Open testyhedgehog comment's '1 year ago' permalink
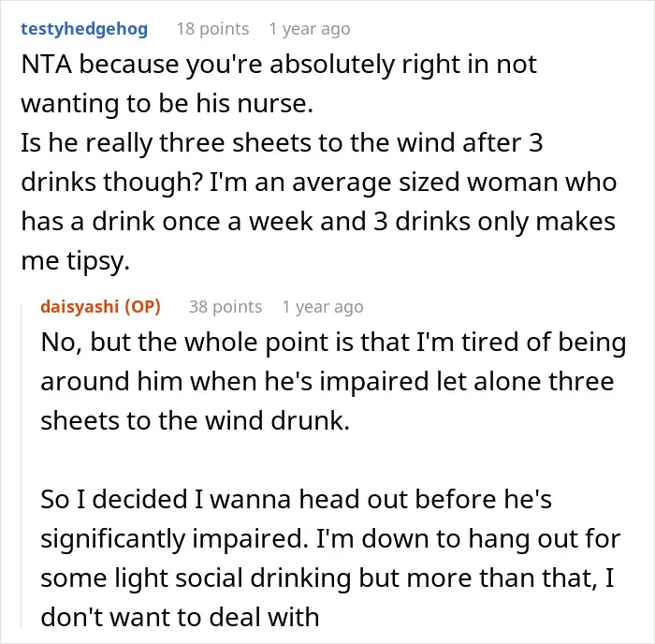This screenshot has width=655, height=644. pyautogui.click(x=310, y=29)
